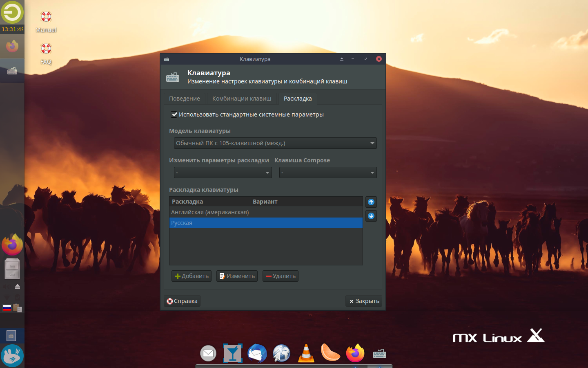Uncheck use standard system parameters checkbox
This screenshot has height=368, width=588.
(x=174, y=114)
